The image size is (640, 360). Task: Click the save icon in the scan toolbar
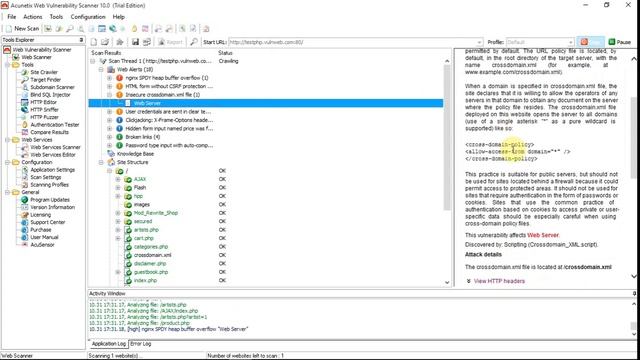point(135,42)
